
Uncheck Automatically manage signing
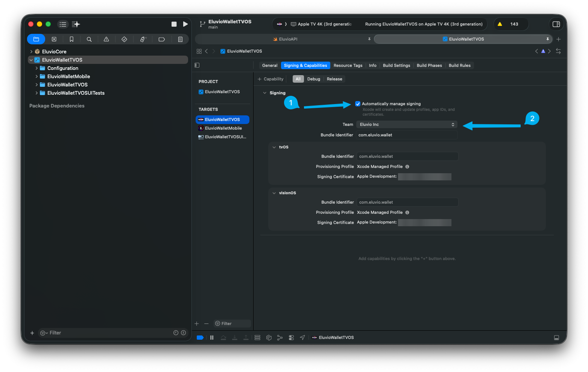358,104
